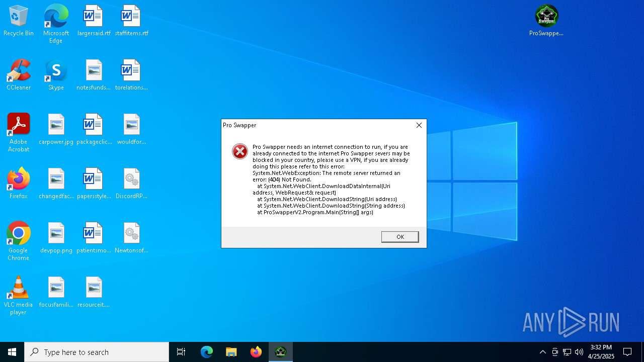
Task: Select the changedfac image file
Action: pyautogui.click(x=56, y=184)
